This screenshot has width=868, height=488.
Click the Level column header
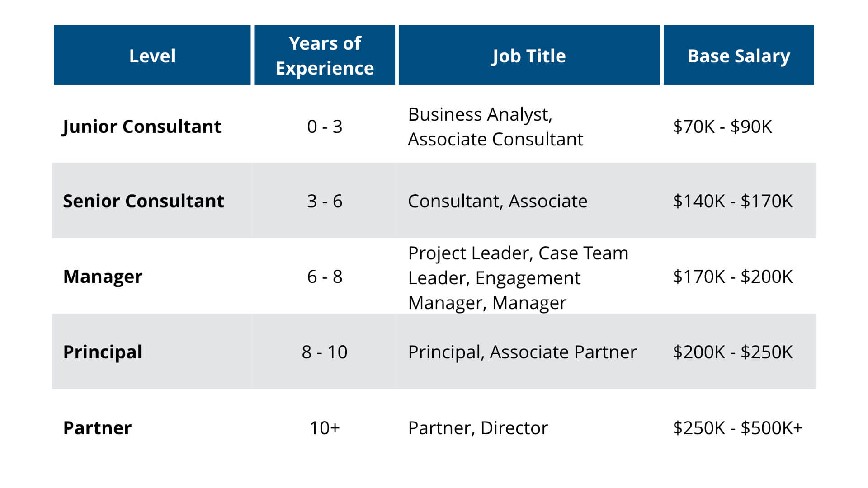tap(152, 56)
